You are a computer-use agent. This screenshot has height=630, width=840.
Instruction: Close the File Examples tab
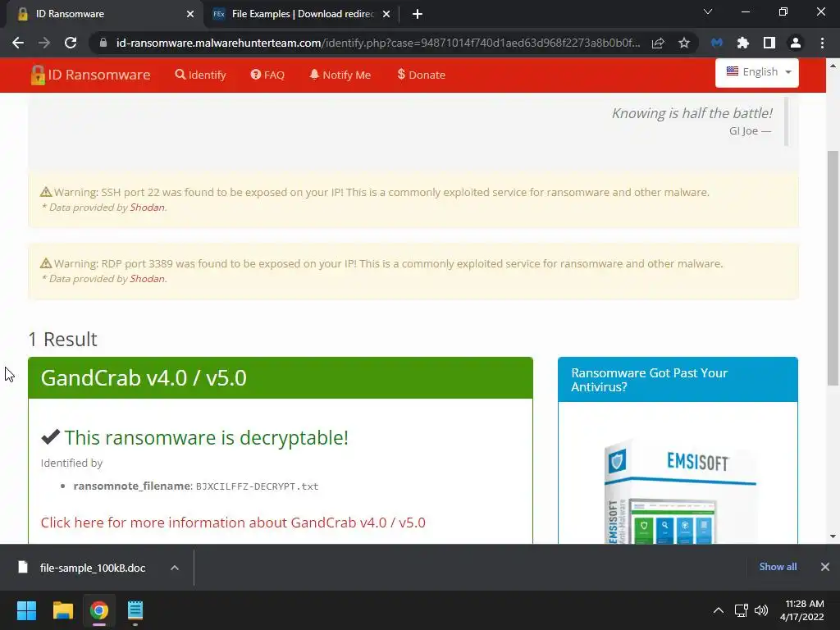(386, 14)
